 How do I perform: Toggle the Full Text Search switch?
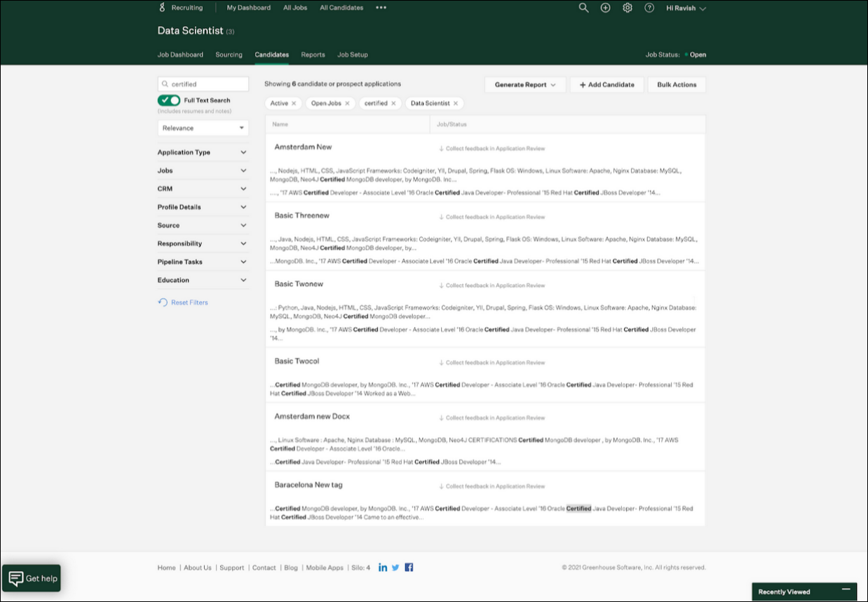click(x=169, y=100)
